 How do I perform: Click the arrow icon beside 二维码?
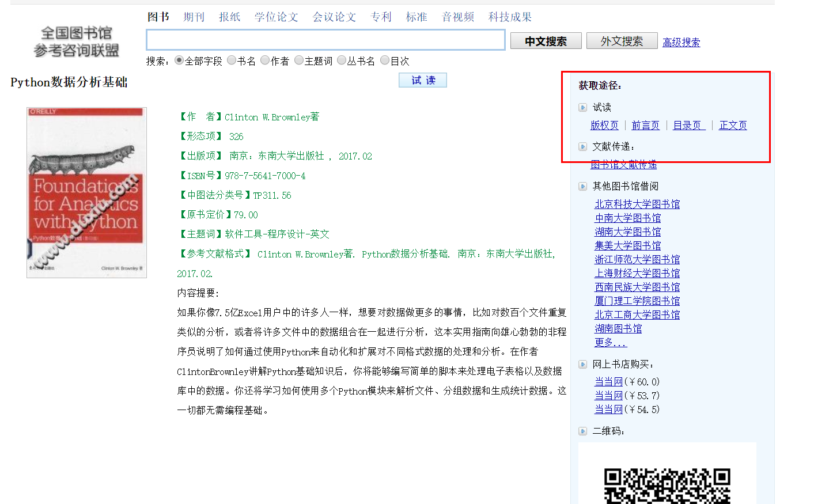click(582, 431)
